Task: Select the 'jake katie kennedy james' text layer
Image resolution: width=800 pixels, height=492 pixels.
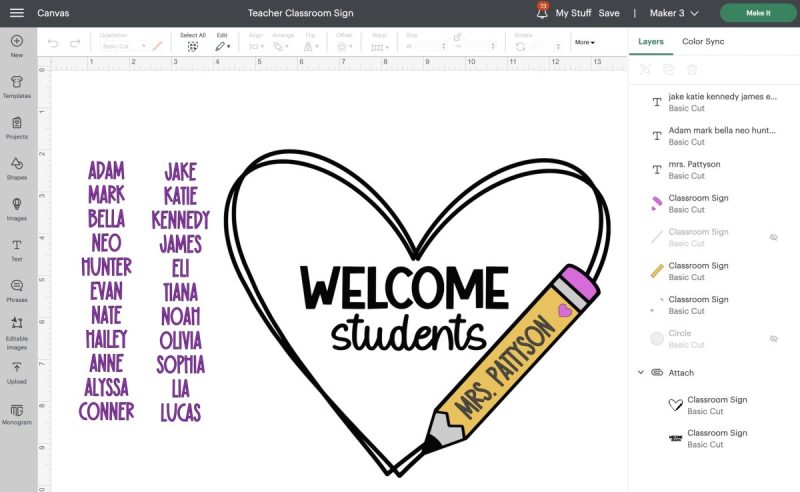Action: pyautogui.click(x=714, y=102)
